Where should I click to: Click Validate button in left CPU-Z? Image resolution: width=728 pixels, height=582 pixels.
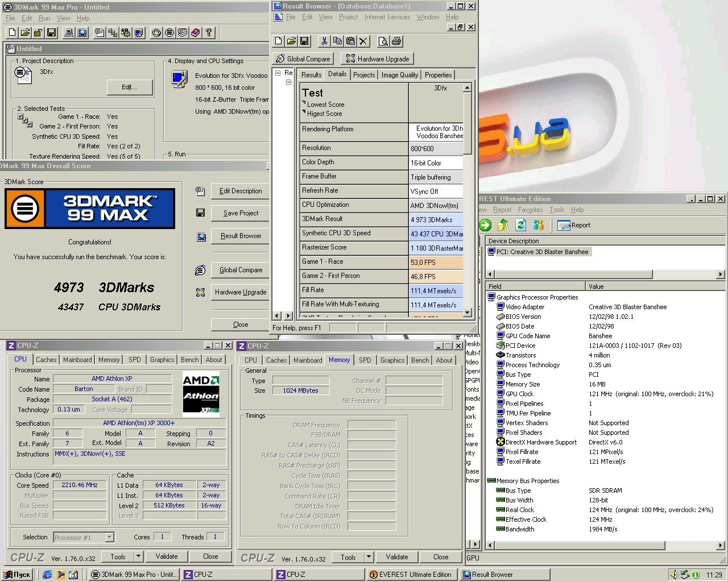[167, 556]
